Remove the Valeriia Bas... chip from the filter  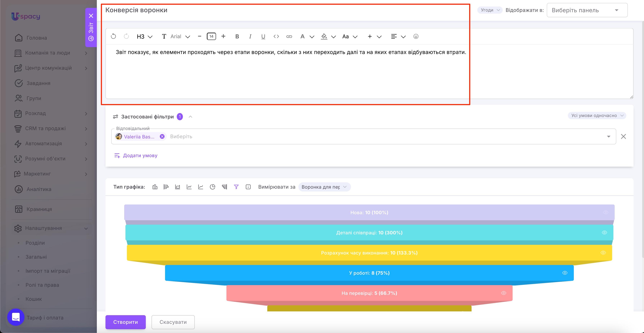[x=162, y=136]
